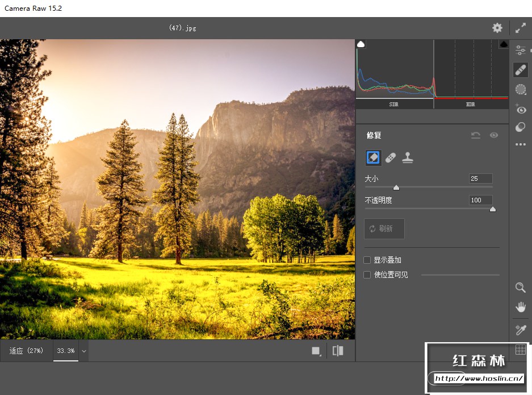Toggle repair panel visibility eye
The image size is (532, 395).
(494, 135)
